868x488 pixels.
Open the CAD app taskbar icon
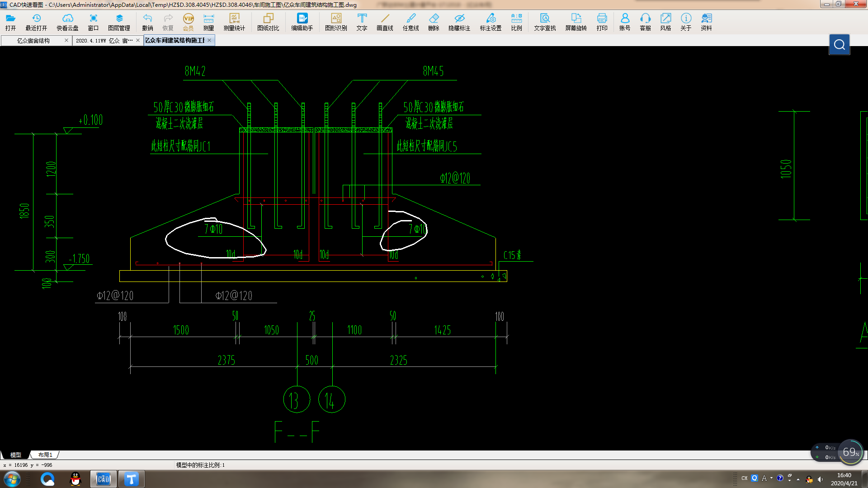coord(104,479)
